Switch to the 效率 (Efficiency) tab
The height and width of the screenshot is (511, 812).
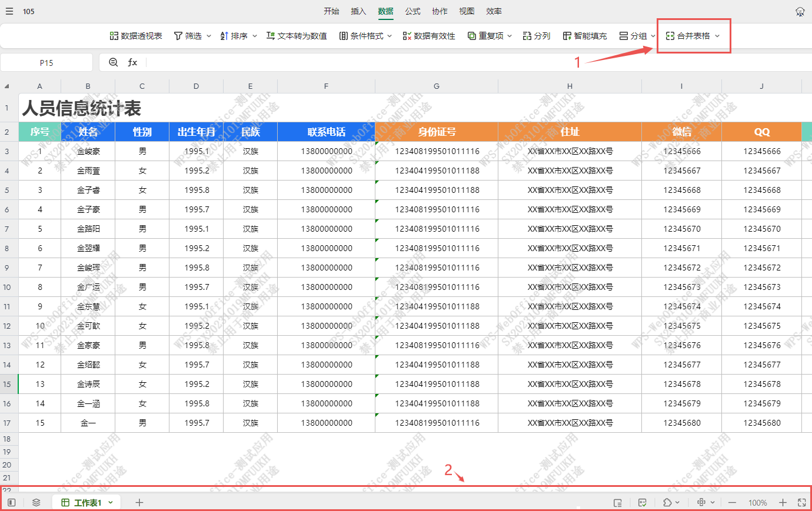494,11
